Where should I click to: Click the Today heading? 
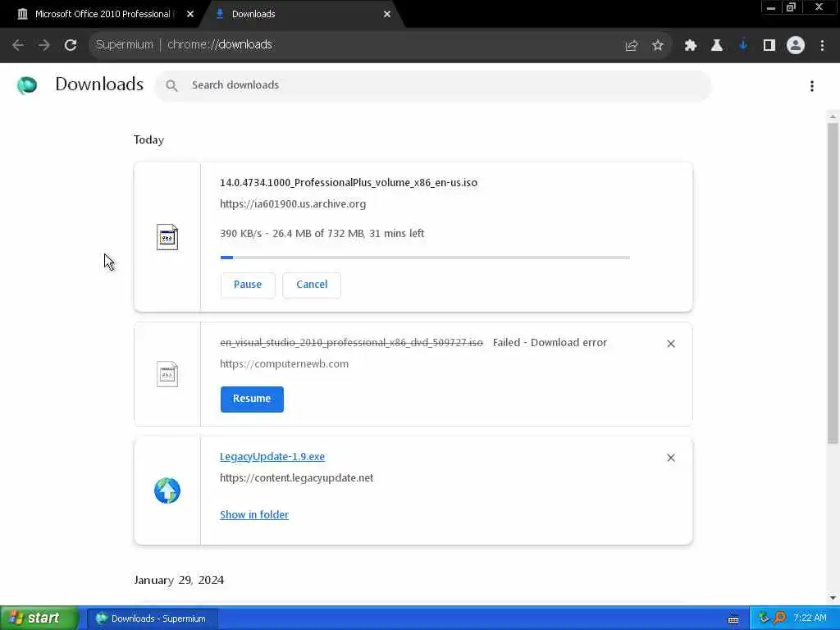point(148,139)
